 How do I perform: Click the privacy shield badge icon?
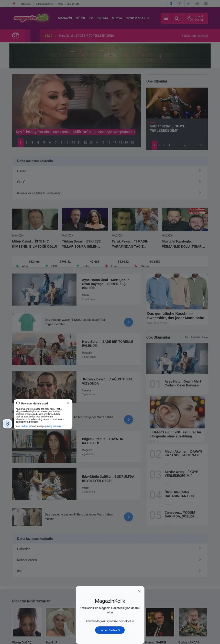(7, 424)
